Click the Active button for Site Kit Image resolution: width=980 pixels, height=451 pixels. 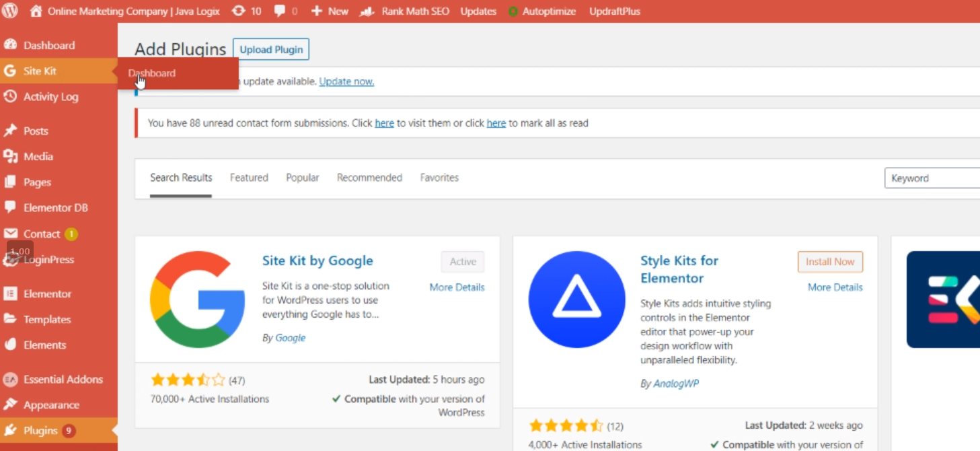pos(463,262)
